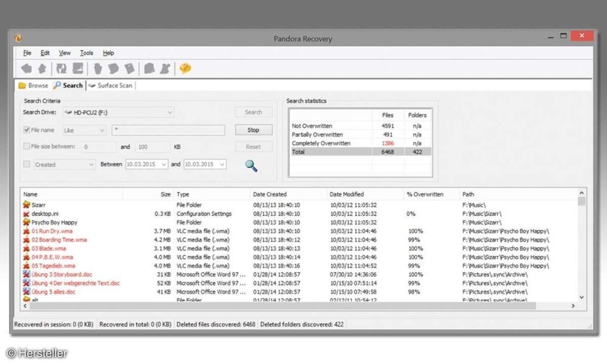Screen dimensions: 607x364
Task: Click the icon beside Psycho Boy Happy
Action: pos(27,222)
